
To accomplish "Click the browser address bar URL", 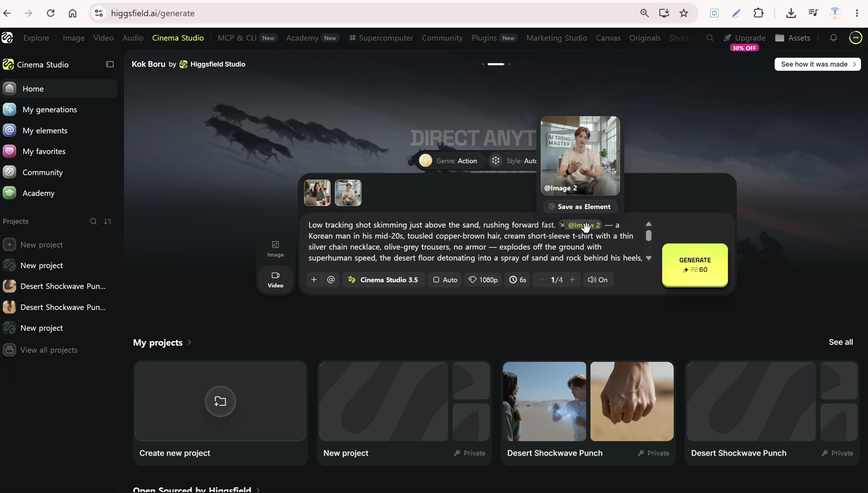I will [152, 13].
